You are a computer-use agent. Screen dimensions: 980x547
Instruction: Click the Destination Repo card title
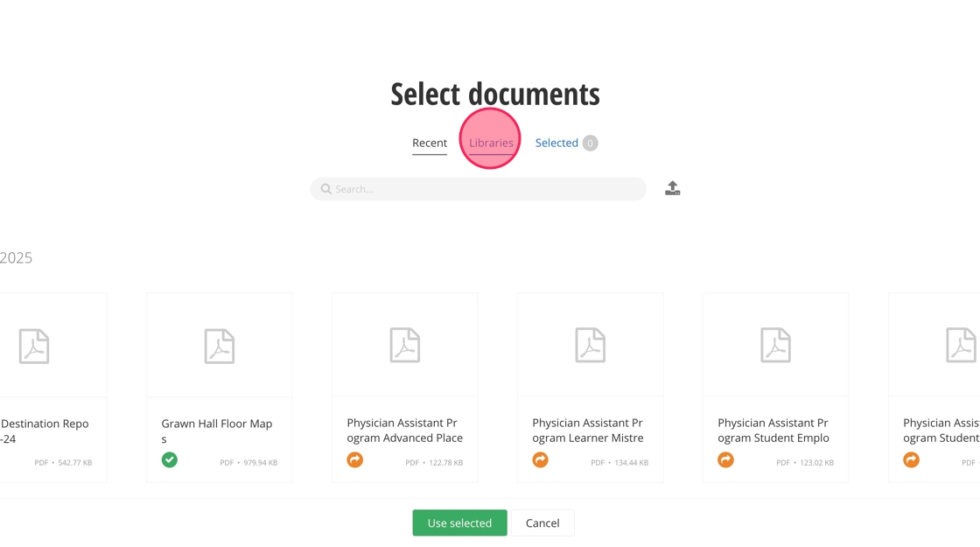pos(45,431)
